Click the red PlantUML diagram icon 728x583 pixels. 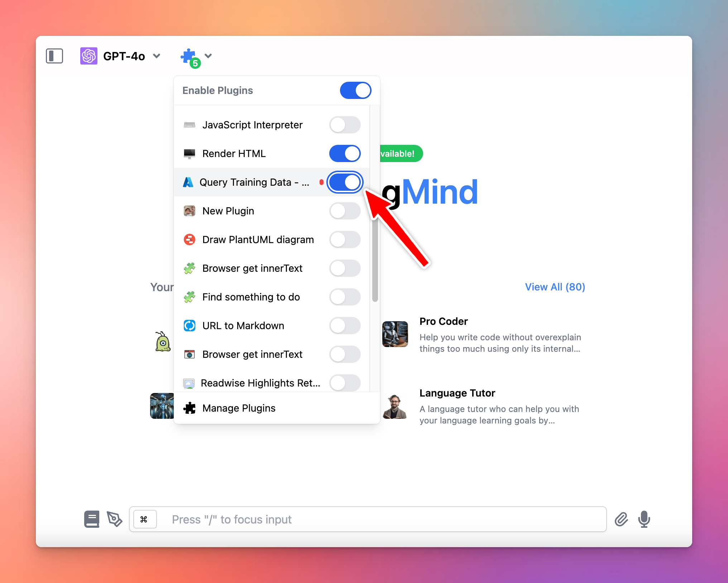(190, 240)
